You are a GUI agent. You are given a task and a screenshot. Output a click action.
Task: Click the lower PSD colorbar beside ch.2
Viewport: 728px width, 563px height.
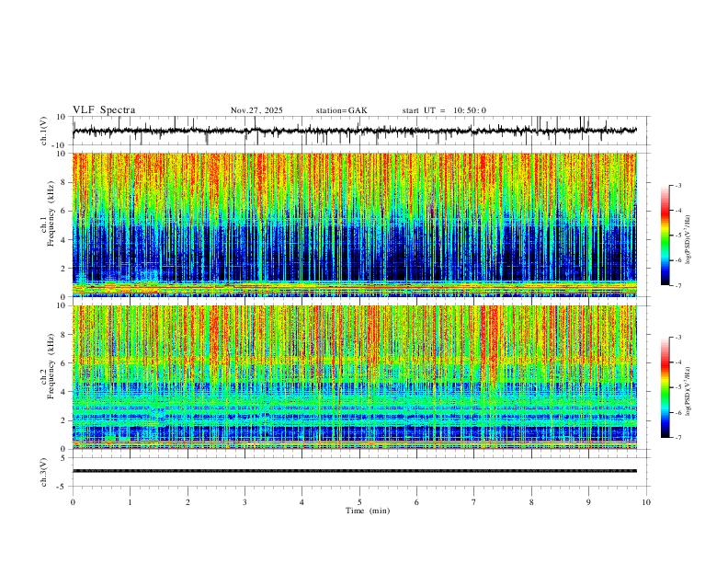[x=665, y=387]
